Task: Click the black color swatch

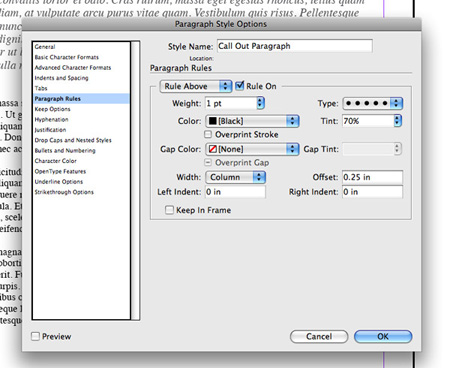Action: (213, 121)
